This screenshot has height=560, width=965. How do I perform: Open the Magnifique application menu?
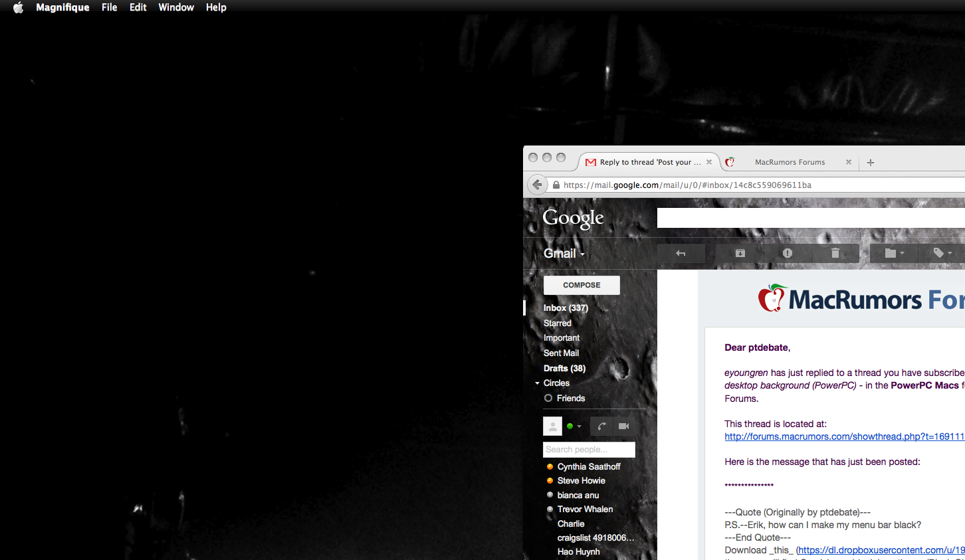point(62,7)
